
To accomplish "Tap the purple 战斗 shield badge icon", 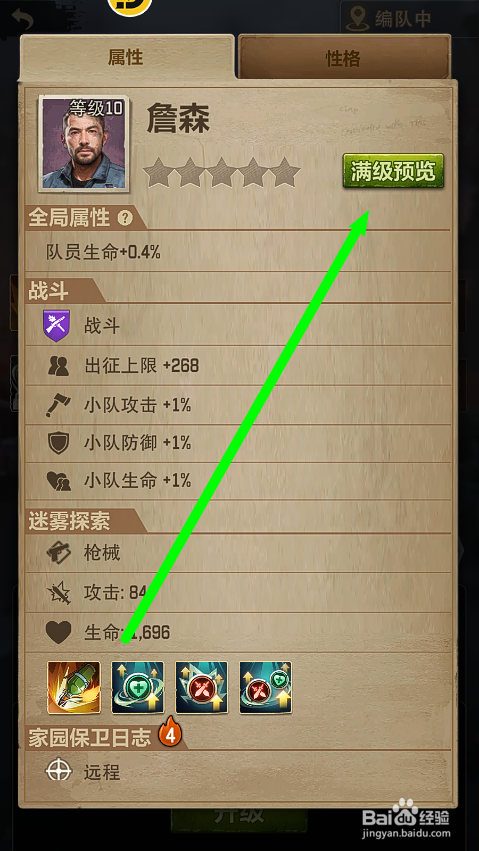I will click(x=56, y=326).
